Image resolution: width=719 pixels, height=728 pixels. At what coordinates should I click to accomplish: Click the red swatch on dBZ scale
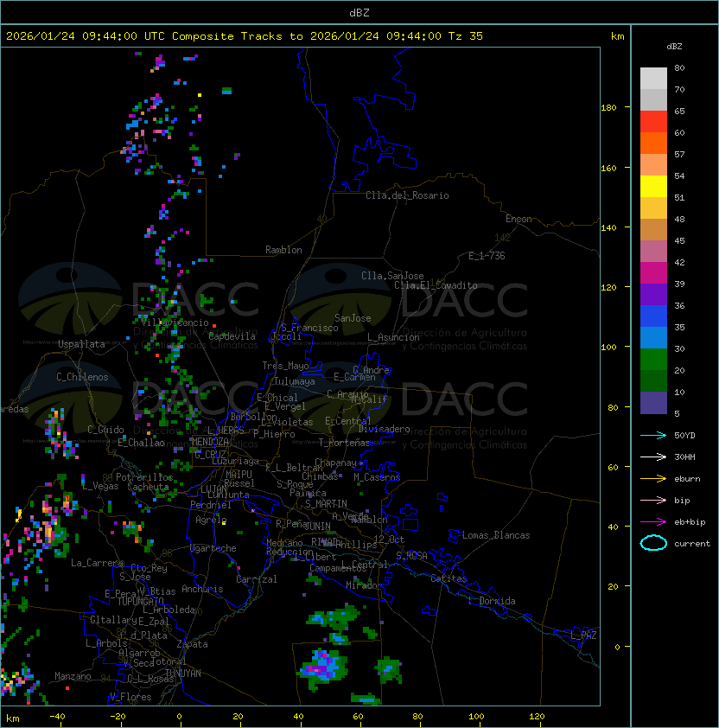(653, 122)
